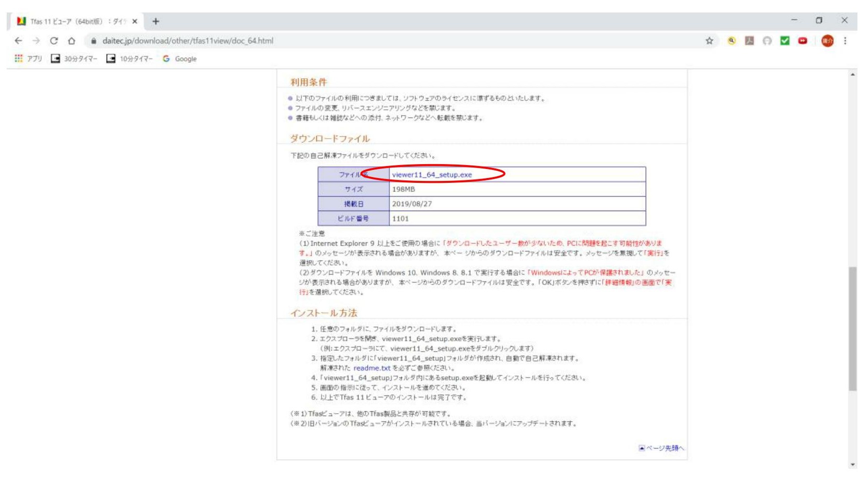Open the green checkmark extension icon

click(785, 41)
